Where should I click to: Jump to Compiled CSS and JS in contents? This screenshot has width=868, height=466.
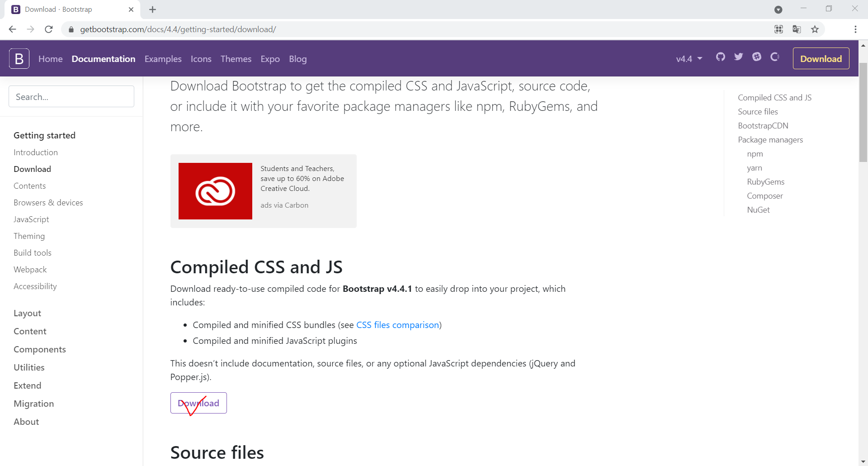774,98
